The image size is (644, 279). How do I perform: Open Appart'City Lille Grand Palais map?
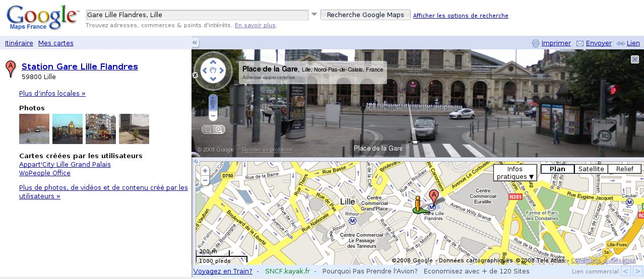(x=65, y=165)
